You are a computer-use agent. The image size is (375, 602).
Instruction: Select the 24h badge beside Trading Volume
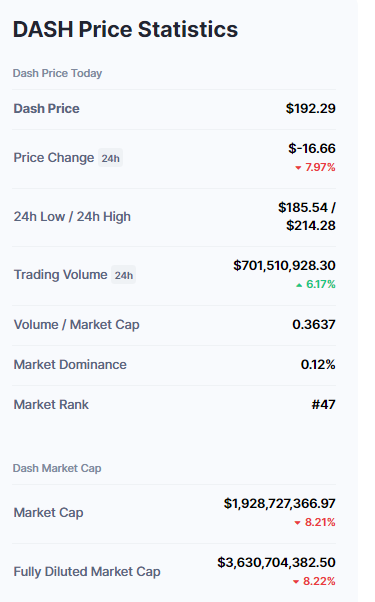[124, 275]
